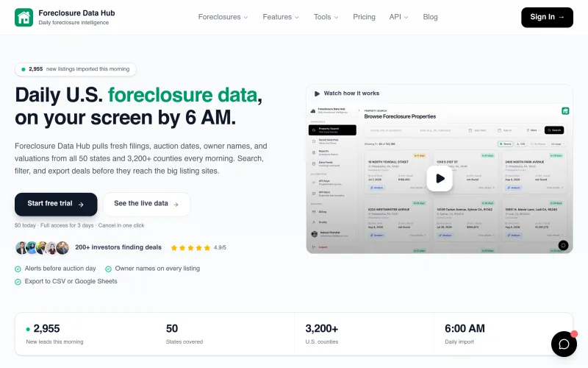Play the demo video with center play button
Image resolution: width=588 pixels, height=368 pixels.
pyautogui.click(x=440, y=178)
